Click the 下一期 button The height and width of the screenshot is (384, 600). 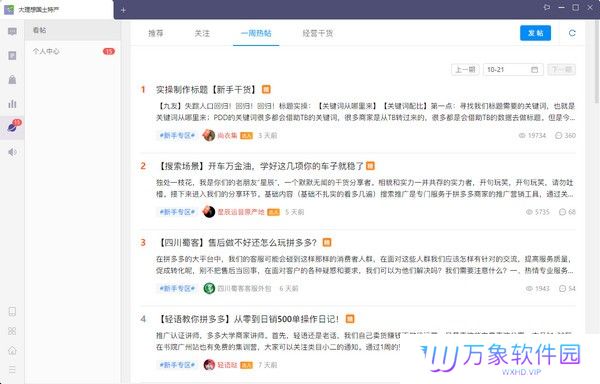[x=561, y=70]
